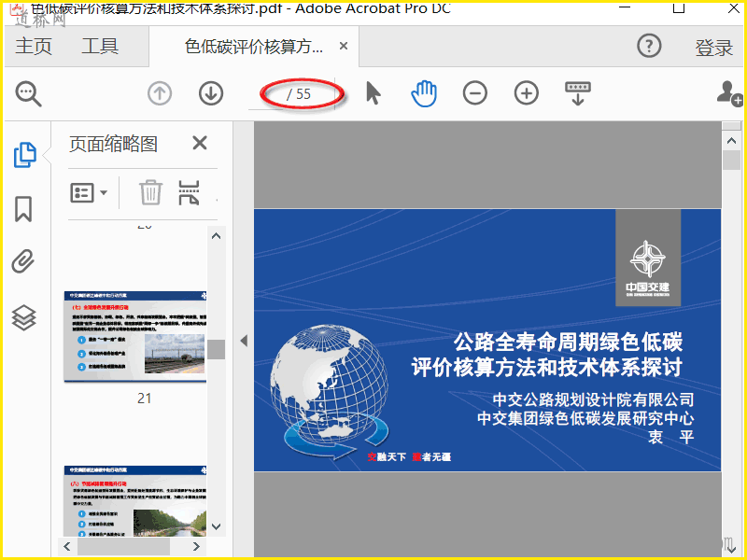
Task: Close the 色低碳评价核算方... document tab
Action: pyautogui.click(x=344, y=46)
